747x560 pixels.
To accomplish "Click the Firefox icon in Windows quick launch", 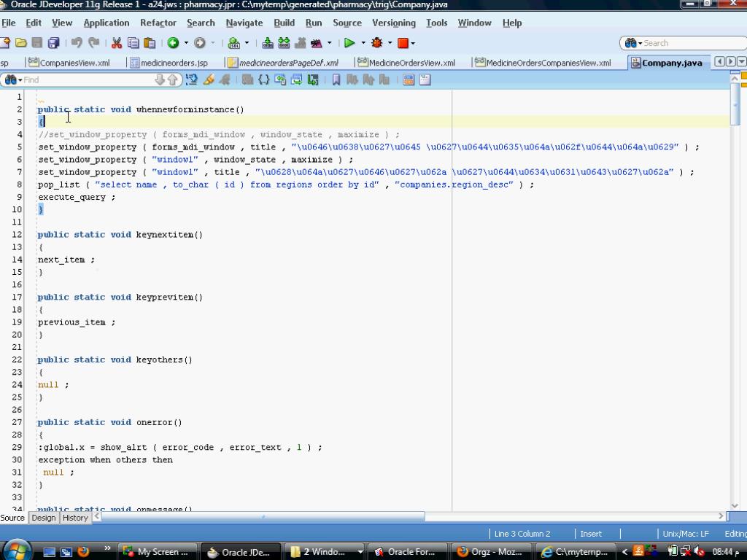I will tap(83, 551).
